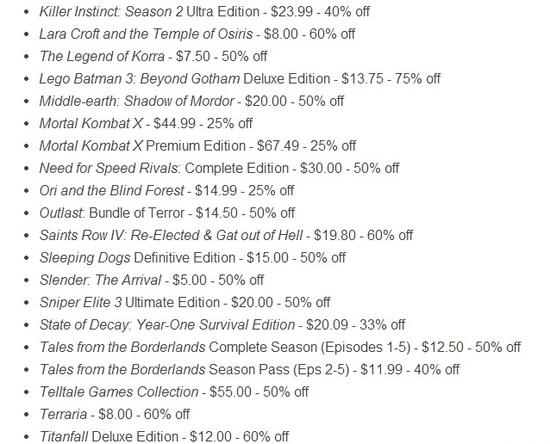This screenshot has height=444, width=550.
Task: Click State of Decay: Year-One Survival Edition
Action: pyautogui.click(x=222, y=325)
